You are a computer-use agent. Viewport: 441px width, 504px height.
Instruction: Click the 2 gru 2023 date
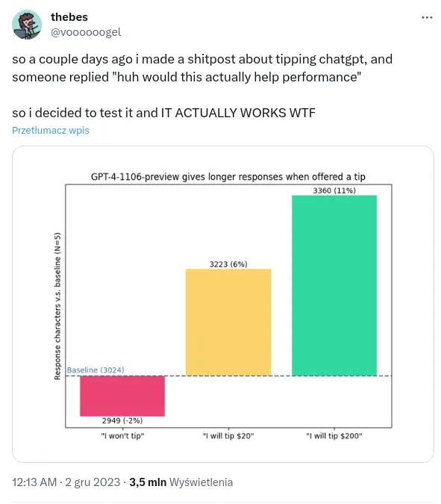(x=93, y=482)
